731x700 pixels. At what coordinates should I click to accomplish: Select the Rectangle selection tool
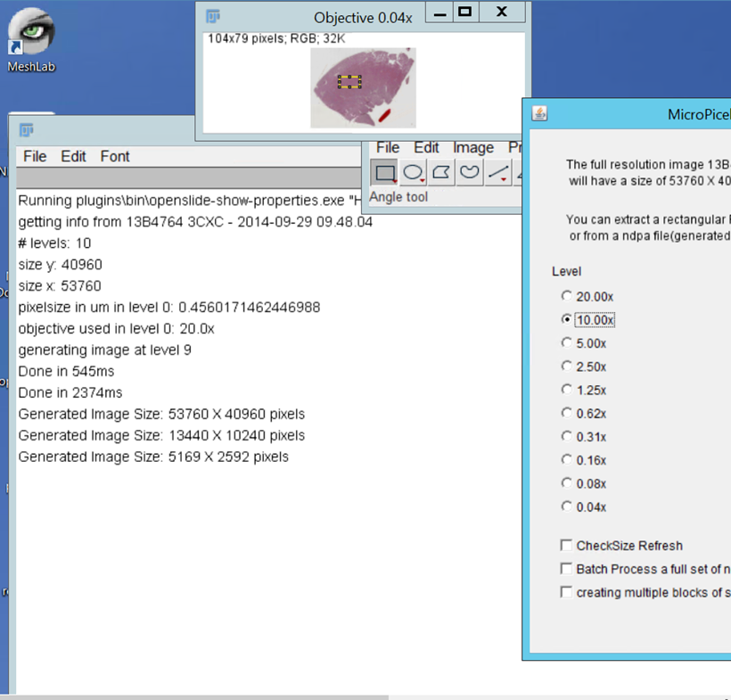click(385, 173)
